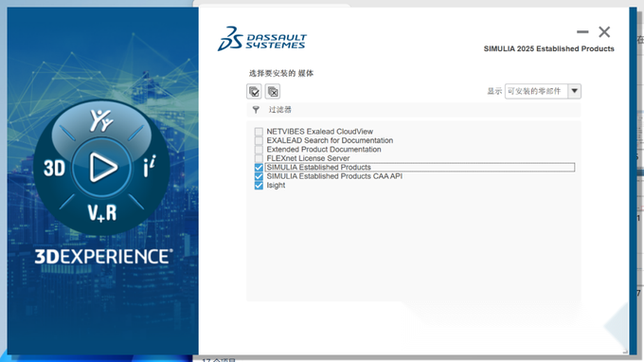Uncheck SIMULIA Established Products CAA API
This screenshot has width=644, height=362.
(259, 176)
